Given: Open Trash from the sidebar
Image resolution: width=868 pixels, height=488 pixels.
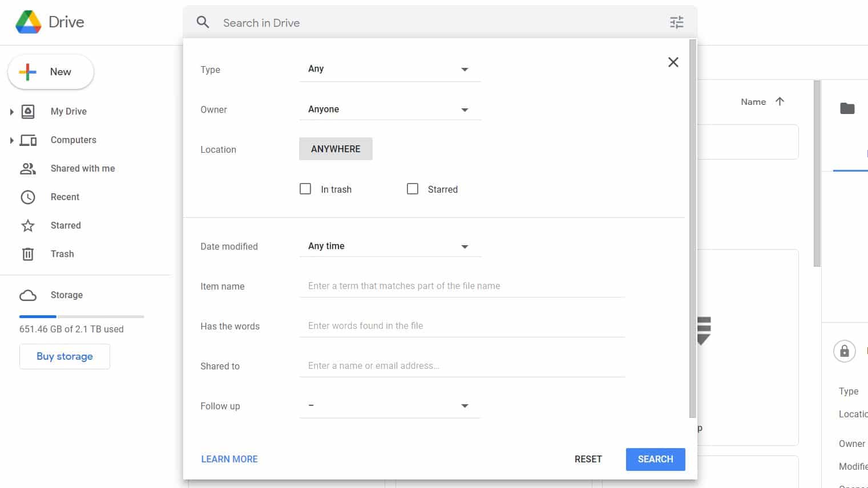Looking at the screenshot, I should pyautogui.click(x=62, y=254).
